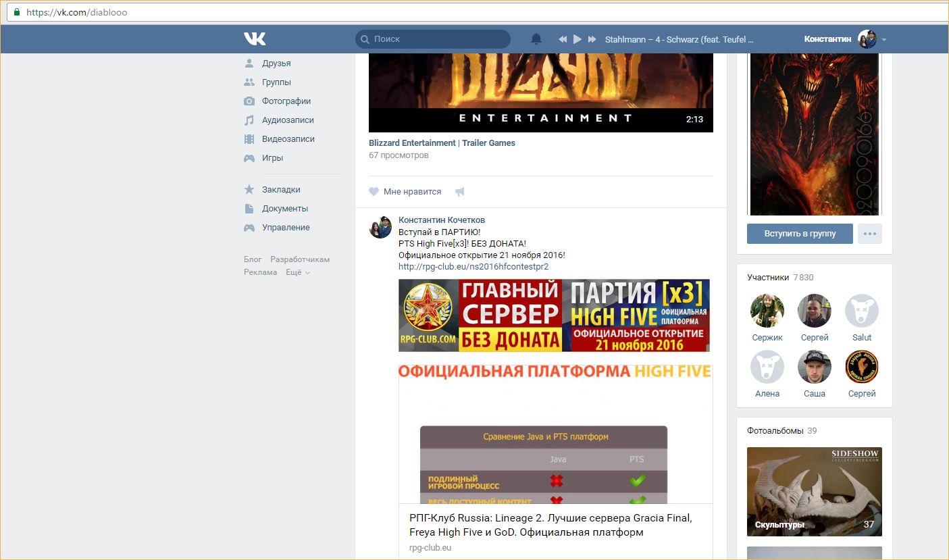
Task: Skip to next audio track
Action: 592,39
